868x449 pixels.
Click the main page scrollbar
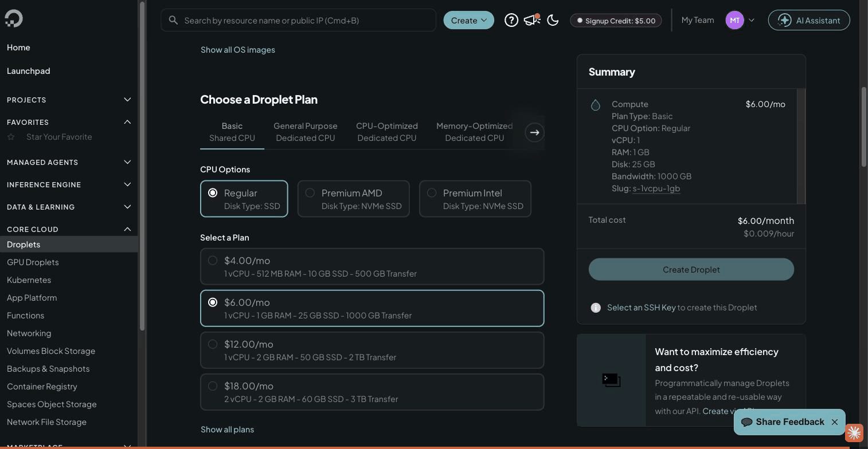[x=863, y=127]
